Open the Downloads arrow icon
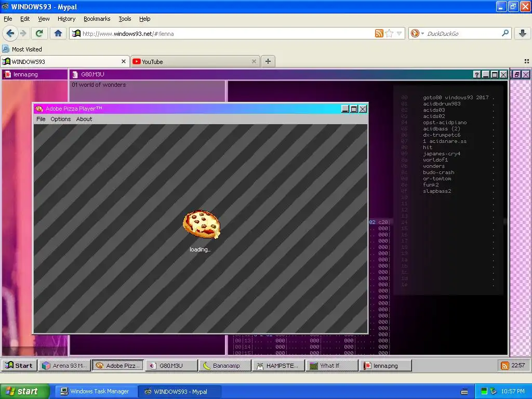Image resolution: width=532 pixels, height=399 pixels. [523, 33]
